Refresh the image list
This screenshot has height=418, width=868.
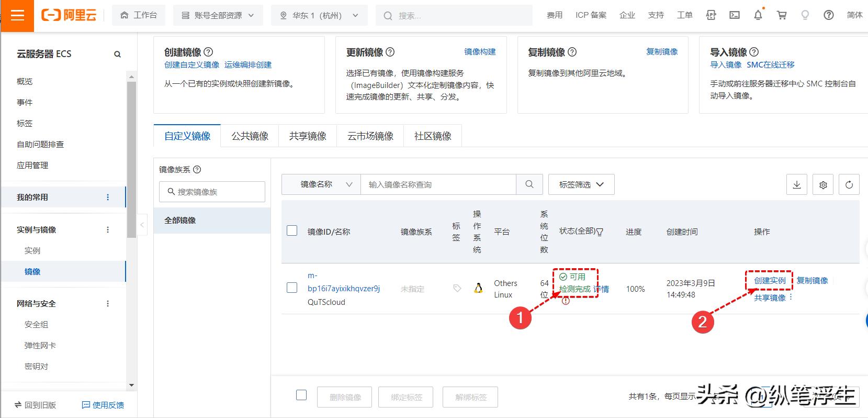pos(849,184)
